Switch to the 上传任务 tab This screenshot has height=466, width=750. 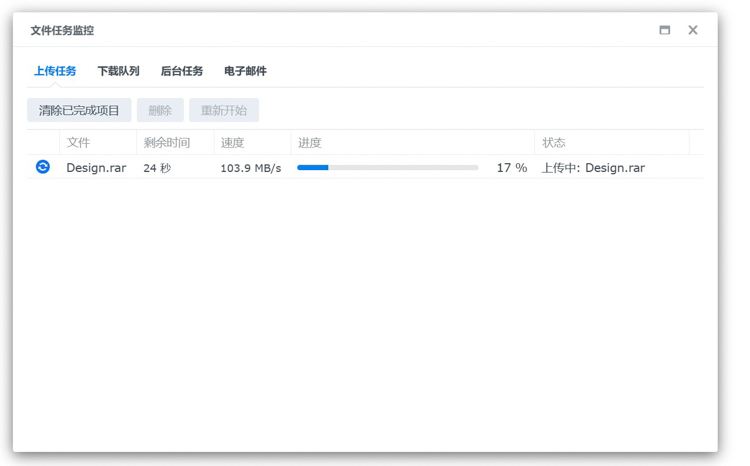[55, 71]
